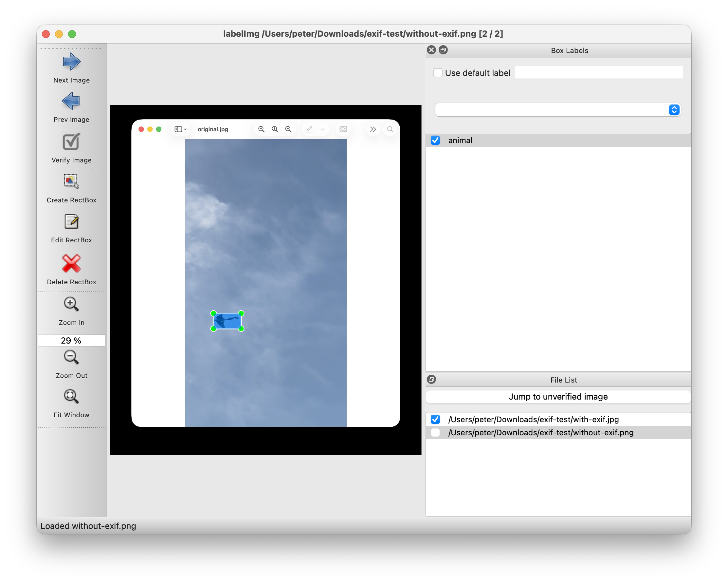Close the Box Labels panel

(431, 50)
